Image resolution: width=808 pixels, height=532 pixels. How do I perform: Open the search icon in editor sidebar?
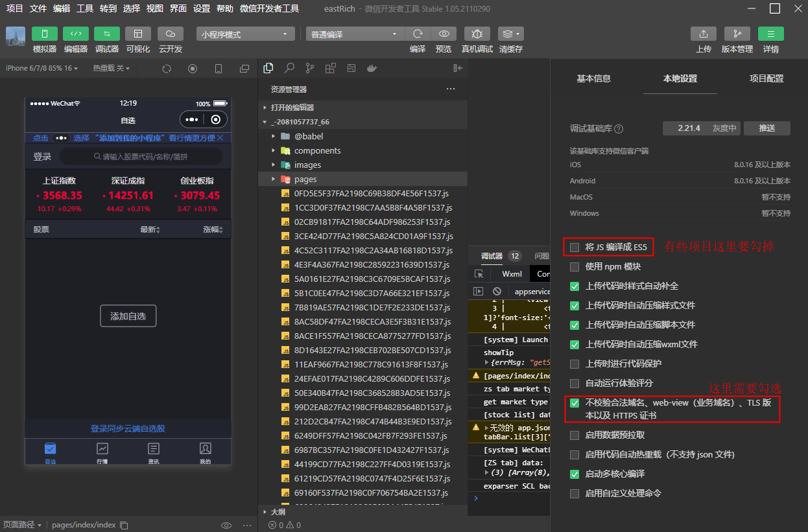pyautogui.click(x=289, y=68)
